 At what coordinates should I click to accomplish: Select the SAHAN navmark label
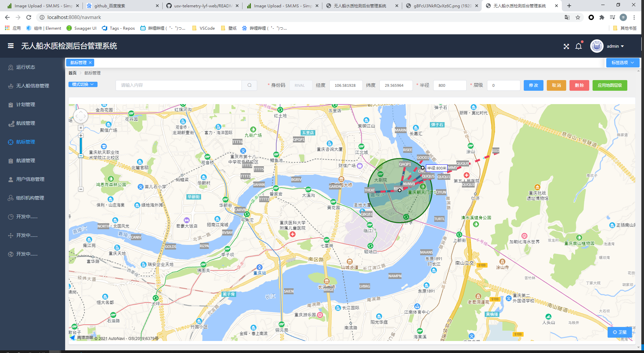click(259, 184)
